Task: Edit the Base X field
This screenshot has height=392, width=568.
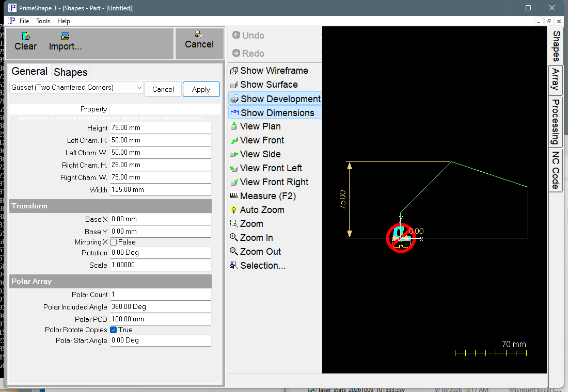Action: click(161, 219)
